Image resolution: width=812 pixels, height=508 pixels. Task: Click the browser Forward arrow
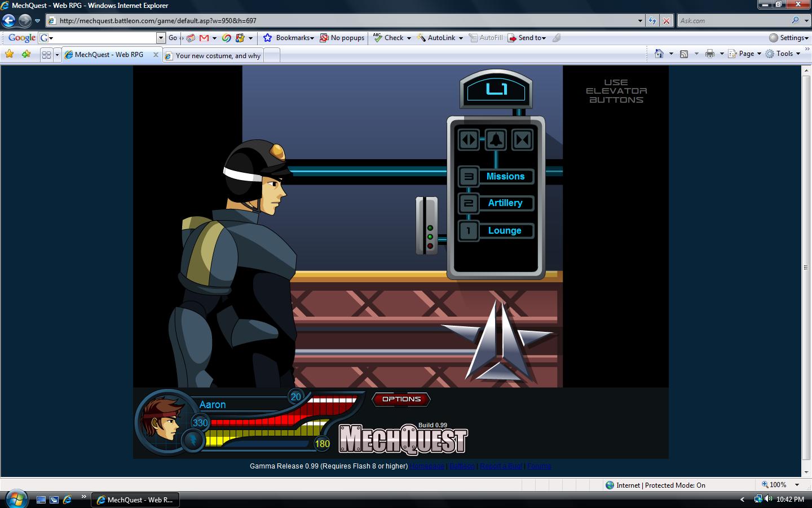[x=25, y=21]
